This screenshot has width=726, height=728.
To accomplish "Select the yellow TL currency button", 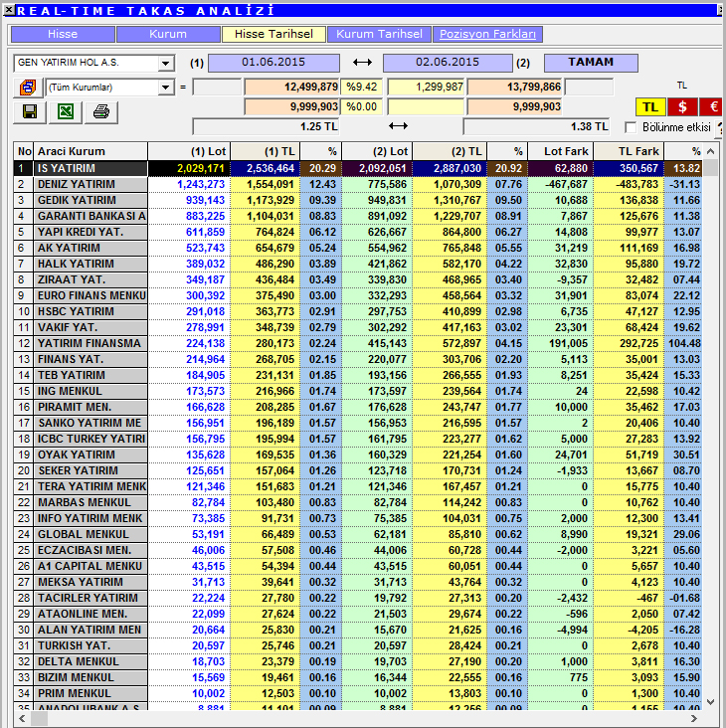I will point(650,107).
